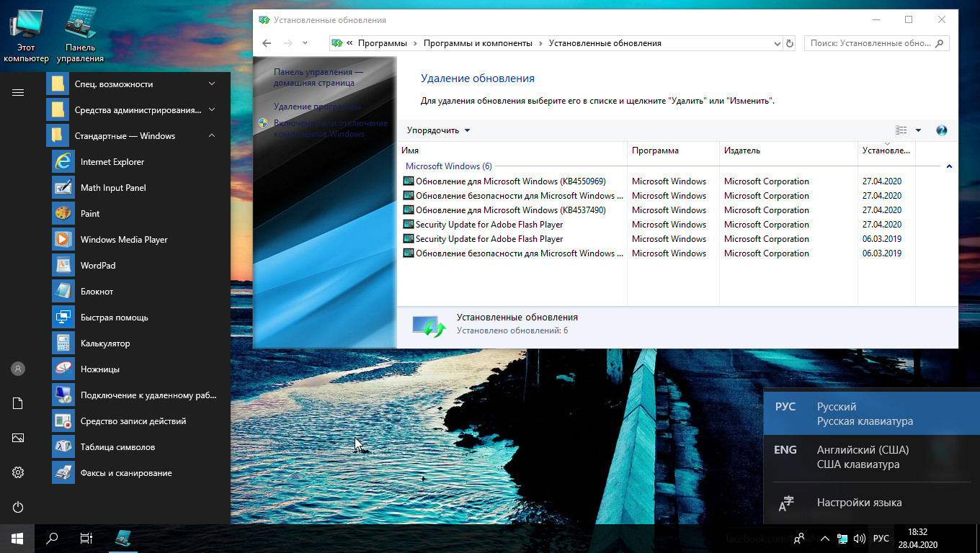Open the Упорядочить dropdown

point(438,130)
